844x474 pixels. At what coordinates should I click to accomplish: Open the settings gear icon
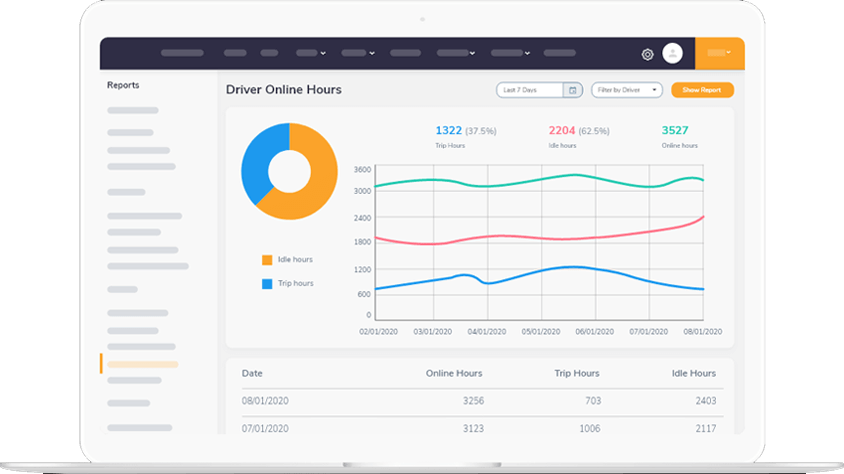648,54
